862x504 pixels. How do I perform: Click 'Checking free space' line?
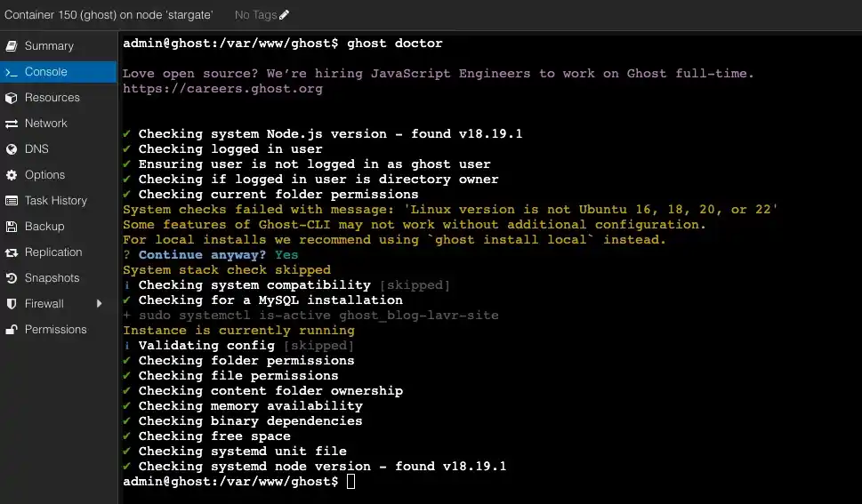tap(206, 436)
